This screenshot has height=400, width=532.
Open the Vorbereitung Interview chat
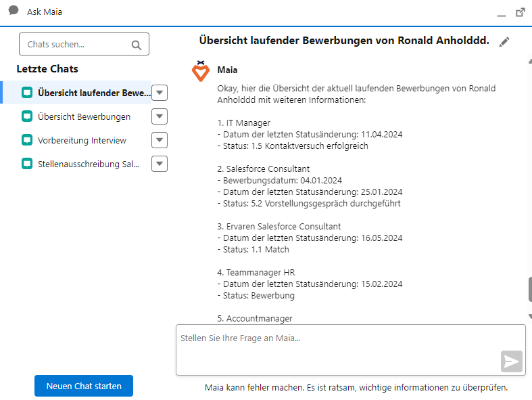82,140
